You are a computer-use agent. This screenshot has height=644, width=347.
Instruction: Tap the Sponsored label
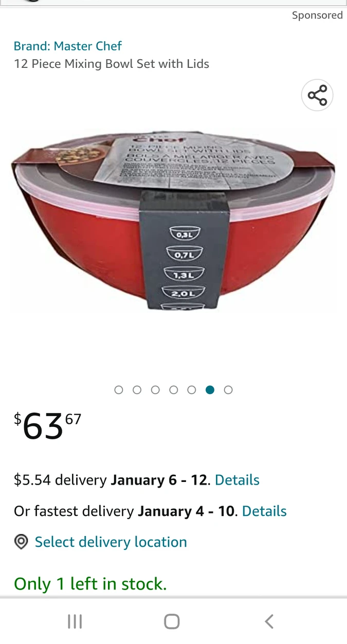317,15
